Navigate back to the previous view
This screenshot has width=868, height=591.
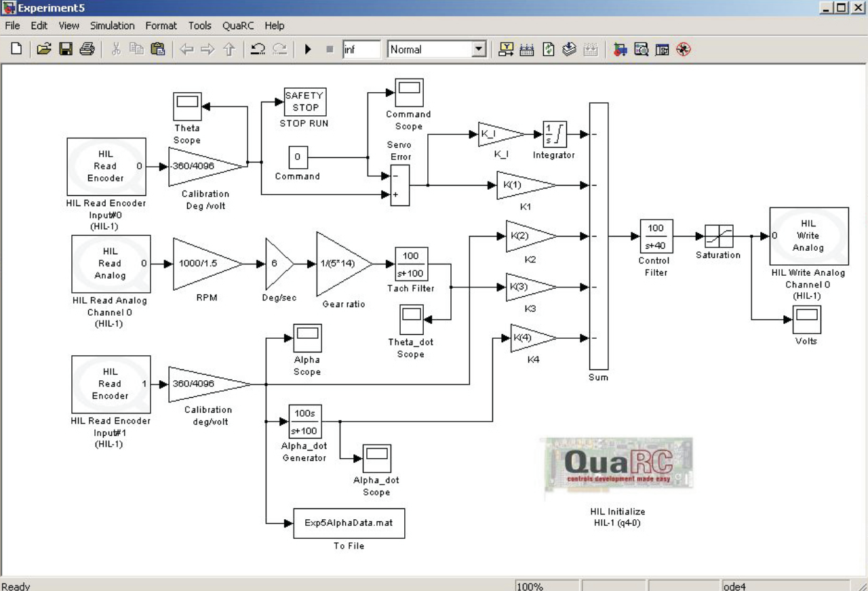[186, 49]
